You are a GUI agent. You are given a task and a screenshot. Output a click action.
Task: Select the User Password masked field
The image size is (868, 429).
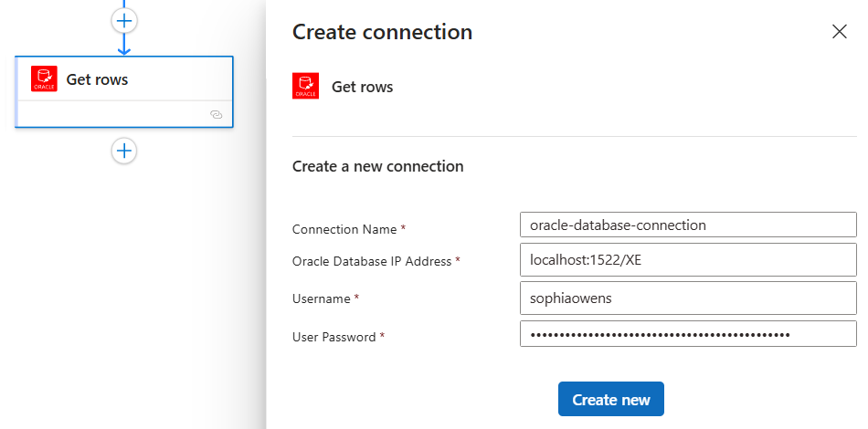[x=688, y=334]
